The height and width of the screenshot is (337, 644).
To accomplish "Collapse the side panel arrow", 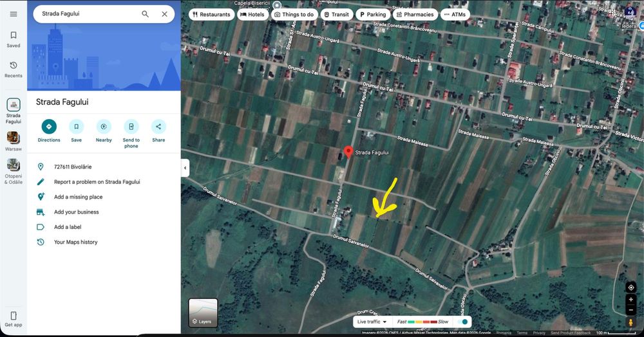I will tap(185, 168).
